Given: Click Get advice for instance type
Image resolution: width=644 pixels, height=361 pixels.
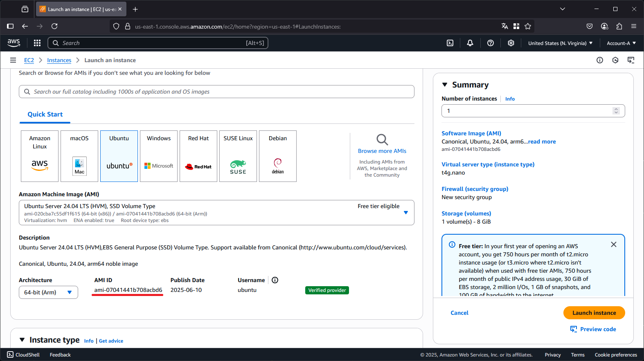Looking at the screenshot, I should pyautogui.click(x=111, y=341).
